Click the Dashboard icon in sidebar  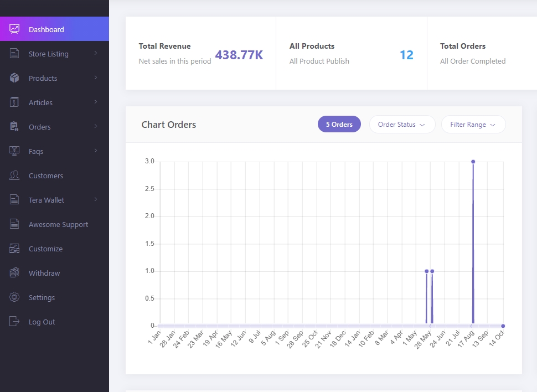click(14, 29)
